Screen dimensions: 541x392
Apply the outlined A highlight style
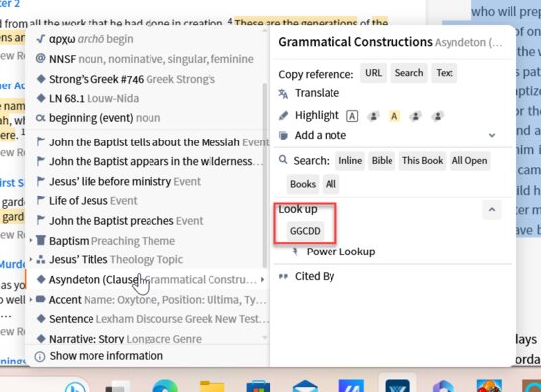[352, 116]
